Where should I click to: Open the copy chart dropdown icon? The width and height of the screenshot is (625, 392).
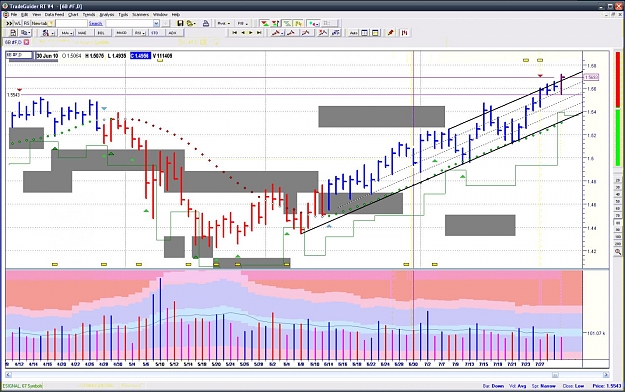click(26, 33)
